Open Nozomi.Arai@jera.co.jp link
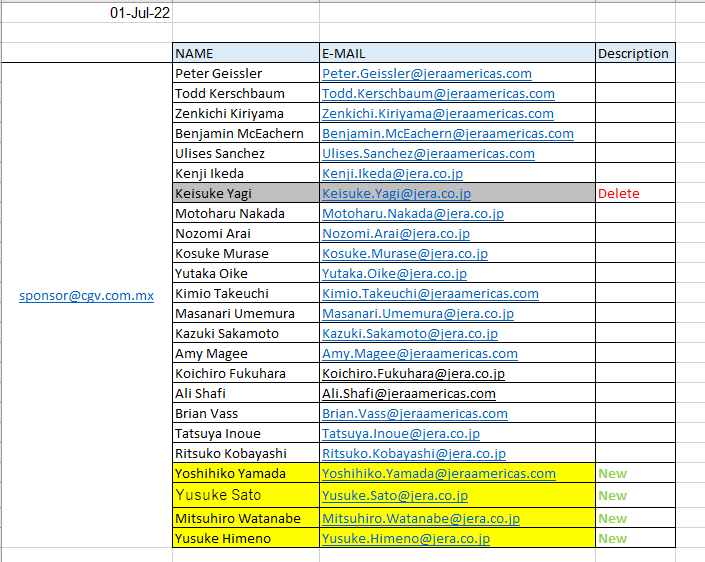This screenshot has width=705, height=562. [396, 233]
